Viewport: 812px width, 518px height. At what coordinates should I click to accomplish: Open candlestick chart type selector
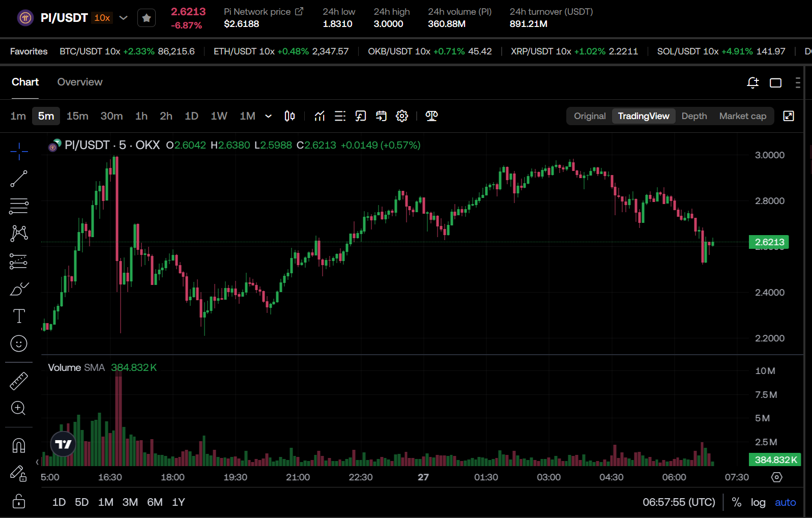coord(289,116)
